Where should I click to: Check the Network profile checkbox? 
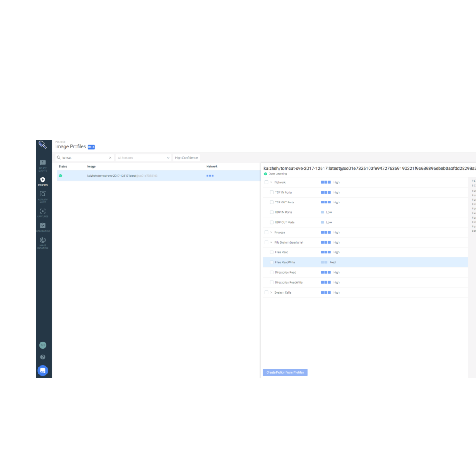click(266, 182)
